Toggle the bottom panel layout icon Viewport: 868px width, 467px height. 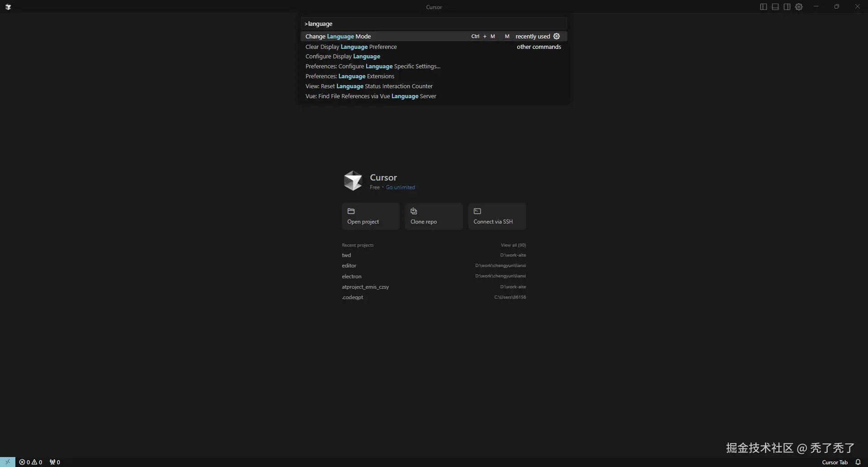[x=775, y=7]
